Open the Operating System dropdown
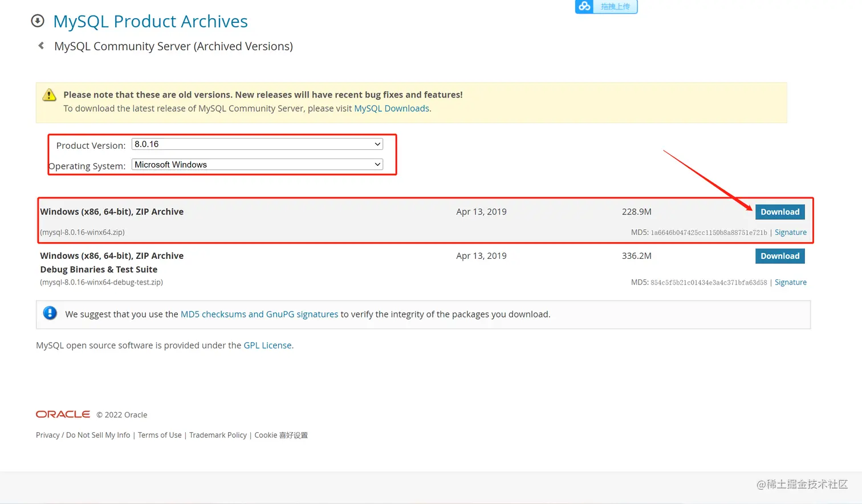Screen dimensions: 862x504 pyautogui.click(x=257, y=165)
